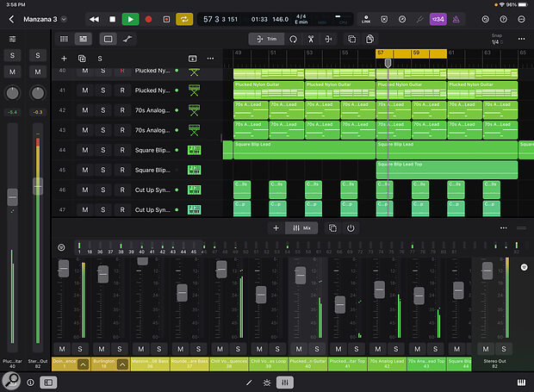This screenshot has width=534, height=392.
Task: Open the search magnifier icon
Action: 11,381
